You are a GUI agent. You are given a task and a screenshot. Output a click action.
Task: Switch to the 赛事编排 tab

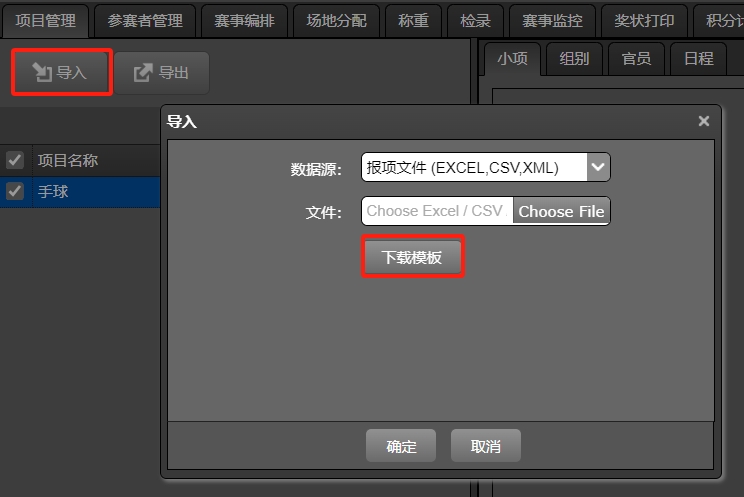point(244,21)
